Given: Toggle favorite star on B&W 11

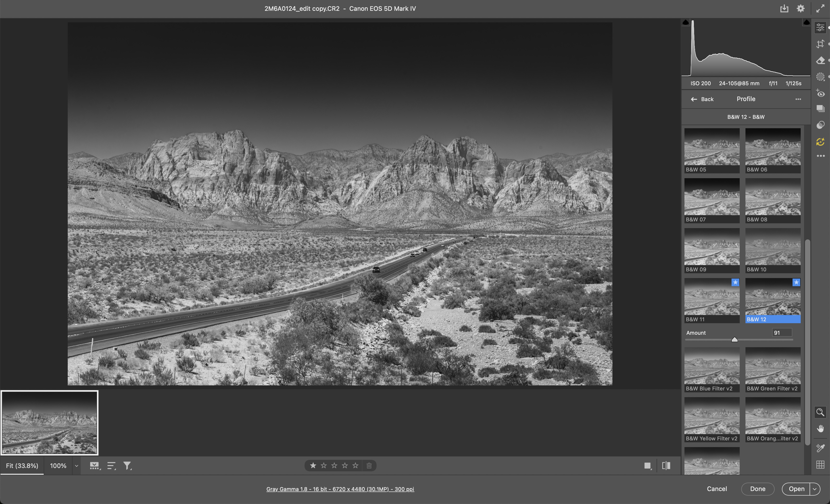Looking at the screenshot, I should 735,282.
